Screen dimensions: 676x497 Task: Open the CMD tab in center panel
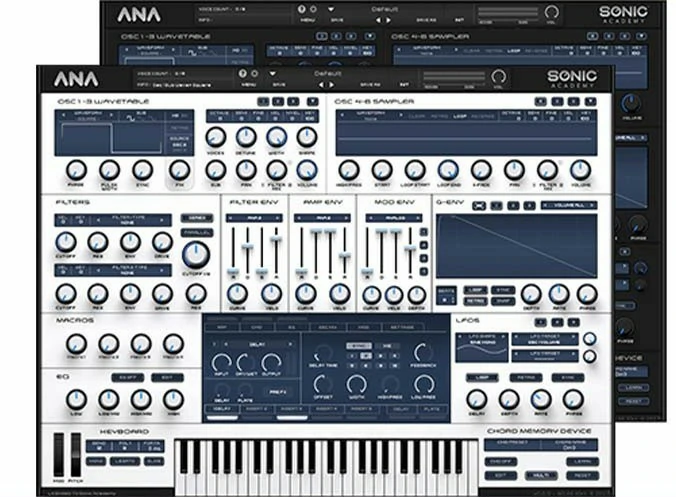(x=256, y=328)
